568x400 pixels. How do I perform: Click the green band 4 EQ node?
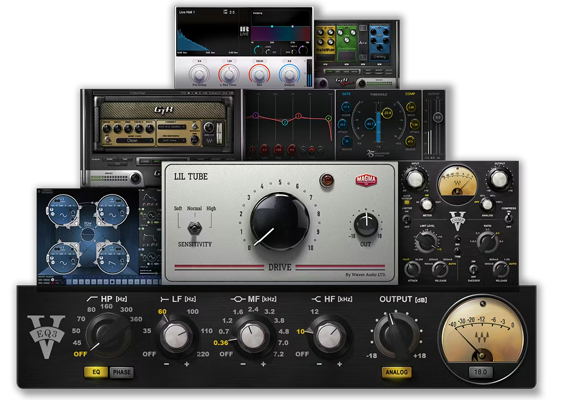pyautogui.click(x=328, y=118)
